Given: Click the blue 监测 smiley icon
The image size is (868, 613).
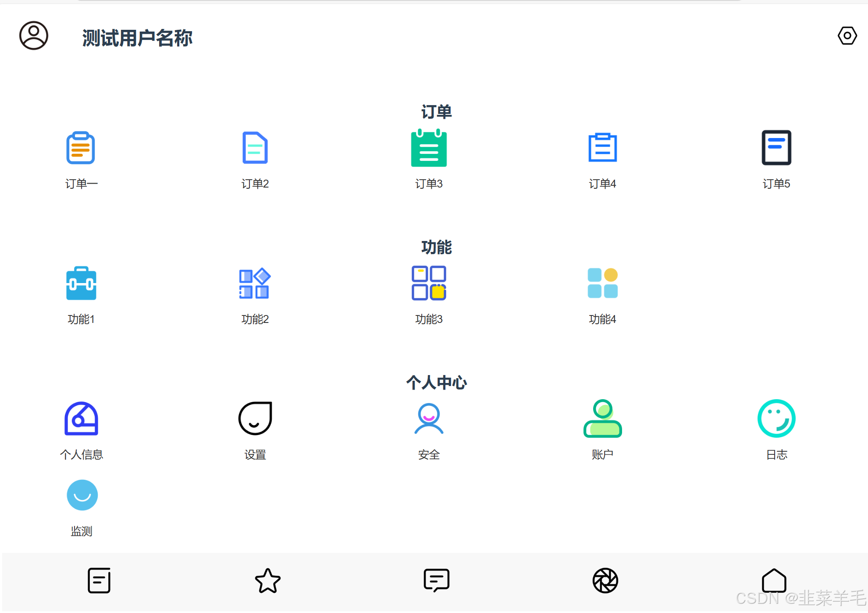Looking at the screenshot, I should (82, 495).
